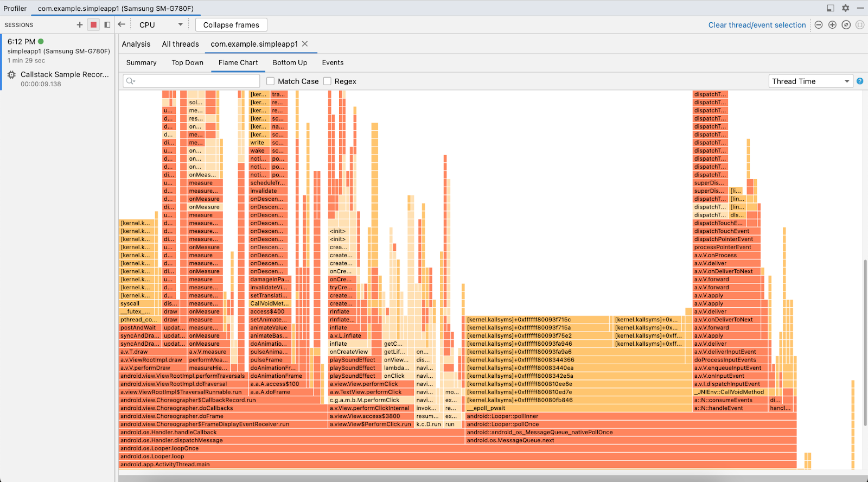Stop the current profiling session

point(93,24)
